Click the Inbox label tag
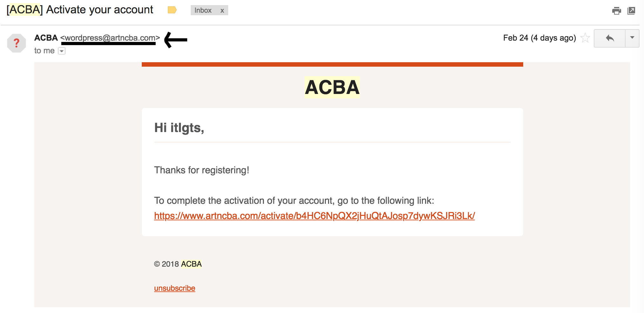The image size is (644, 313). click(x=203, y=10)
